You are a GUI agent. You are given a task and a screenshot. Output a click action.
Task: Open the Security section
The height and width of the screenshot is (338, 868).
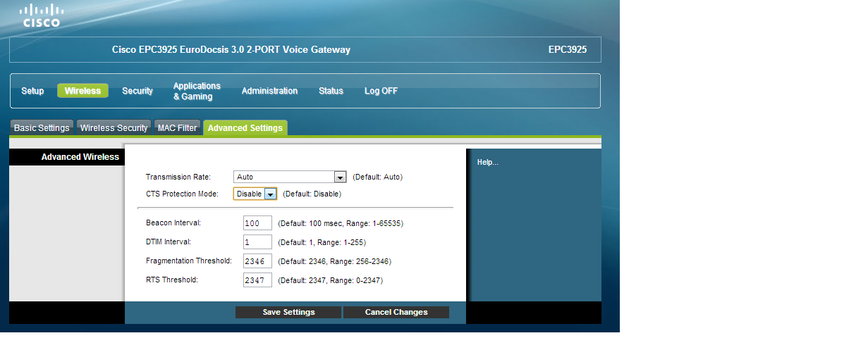(137, 91)
